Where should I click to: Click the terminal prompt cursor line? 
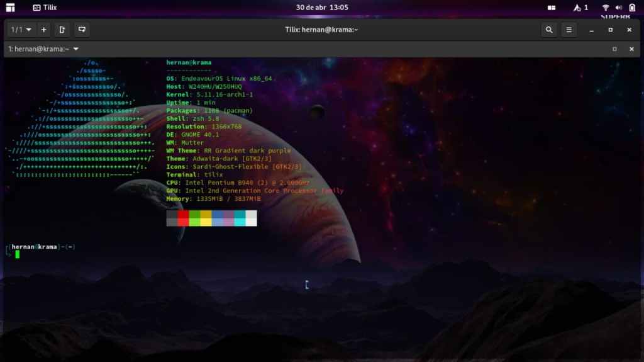click(18, 254)
